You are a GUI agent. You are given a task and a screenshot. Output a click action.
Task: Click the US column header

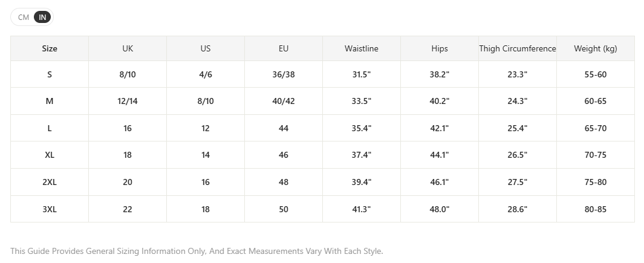pyautogui.click(x=206, y=48)
